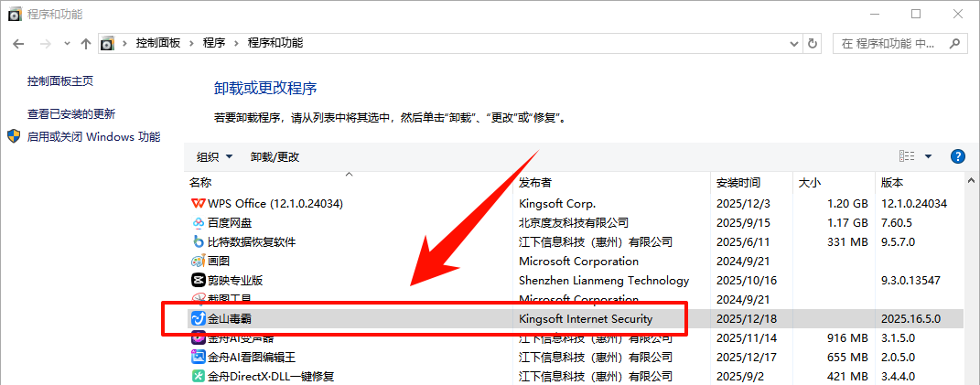Open the 组织 dropdown menu
The width and height of the screenshot is (980, 385).
(x=215, y=157)
